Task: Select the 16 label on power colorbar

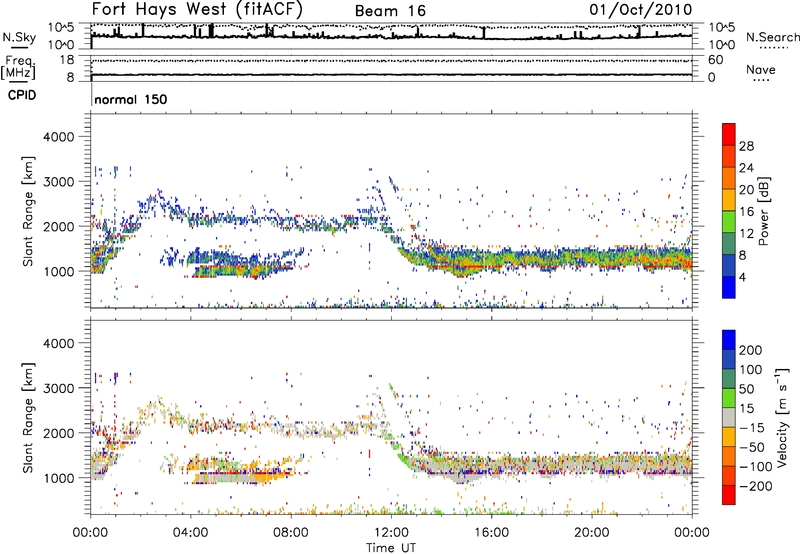Action: click(746, 212)
